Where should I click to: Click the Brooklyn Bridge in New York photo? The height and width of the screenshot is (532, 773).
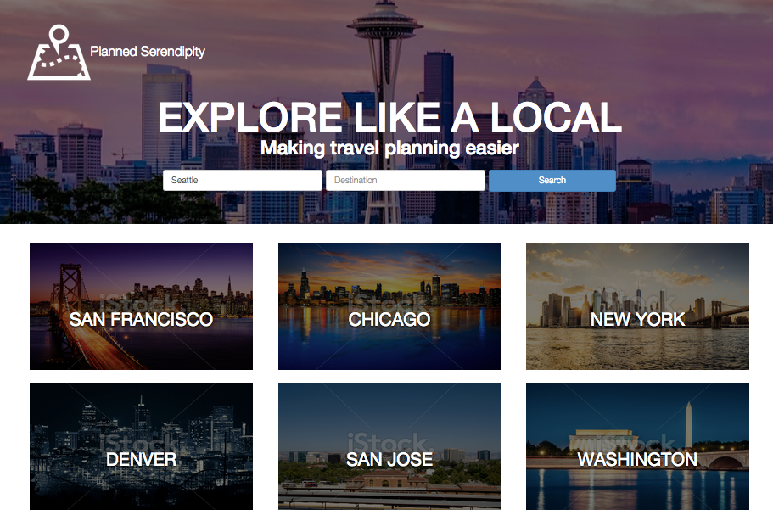(720, 315)
